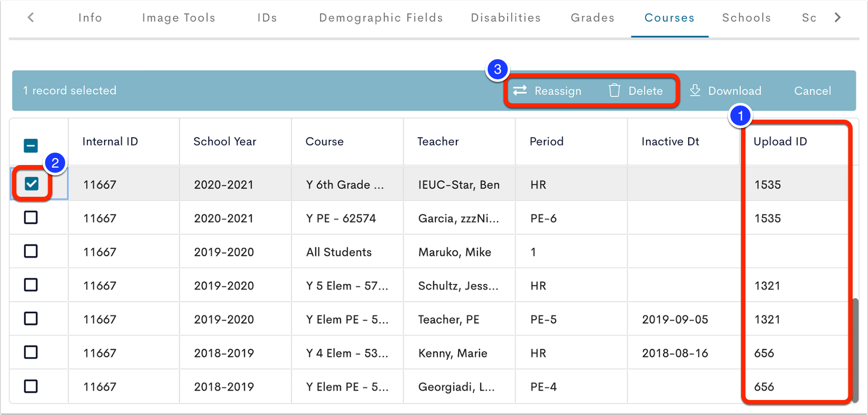Select the Teacher, PE row checkbox
This screenshot has height=415, width=868.
coord(31,319)
